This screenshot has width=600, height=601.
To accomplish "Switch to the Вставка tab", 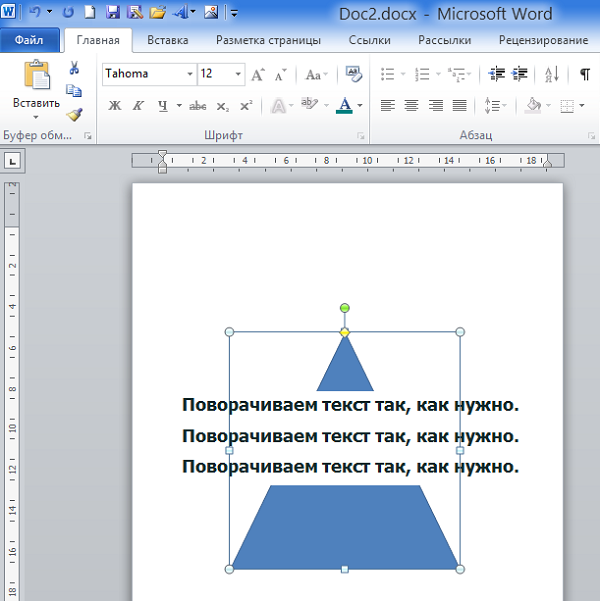I will coord(167,40).
